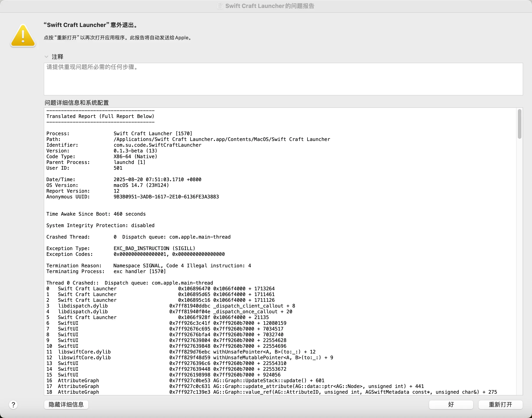Click the yellow warning triangle icon
Image resolution: width=532 pixels, height=418 pixels.
pos(23,36)
